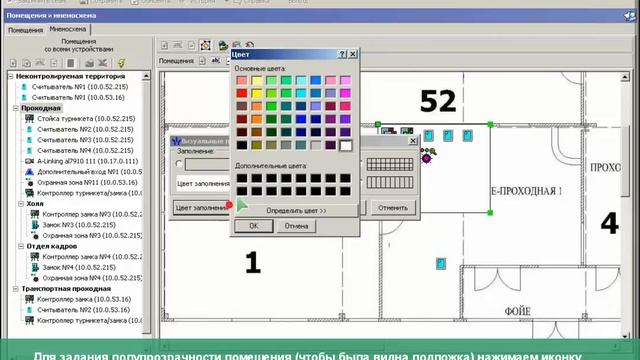
Task: Pick the magenta swatch in basic colors
Action: (x=345, y=93)
